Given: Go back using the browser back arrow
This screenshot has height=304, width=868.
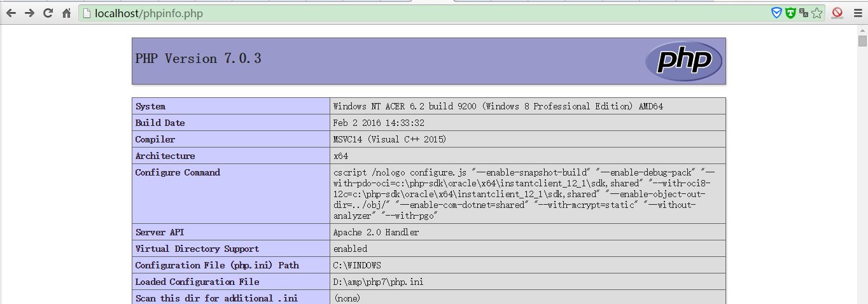Looking at the screenshot, I should [x=11, y=13].
